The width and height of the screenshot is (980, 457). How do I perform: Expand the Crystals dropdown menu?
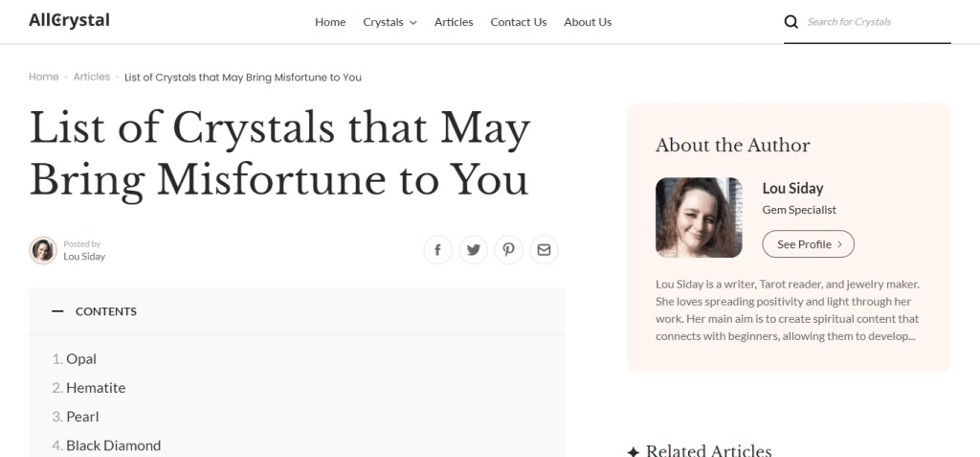point(390,22)
